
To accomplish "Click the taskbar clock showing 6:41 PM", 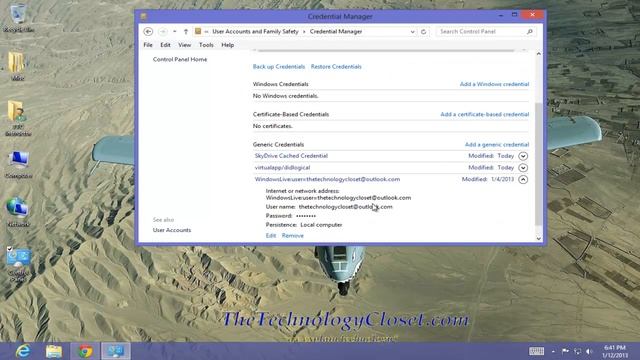I will tap(615, 351).
